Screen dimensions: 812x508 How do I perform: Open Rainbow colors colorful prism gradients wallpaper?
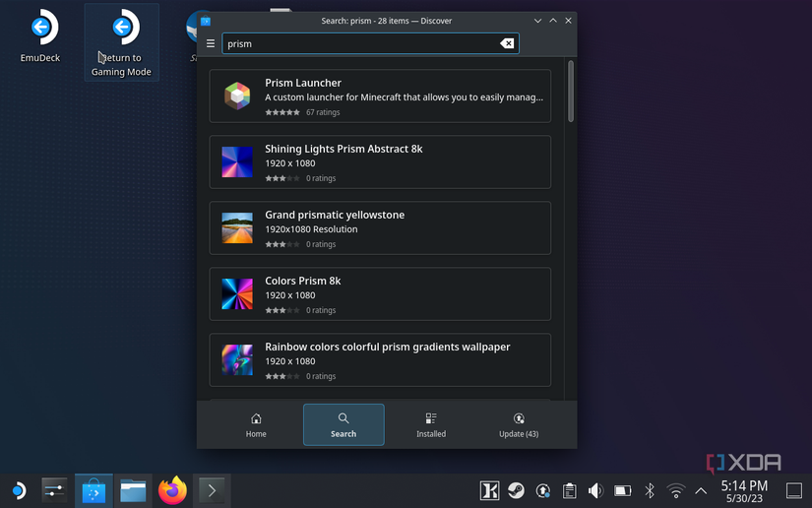pyautogui.click(x=380, y=360)
